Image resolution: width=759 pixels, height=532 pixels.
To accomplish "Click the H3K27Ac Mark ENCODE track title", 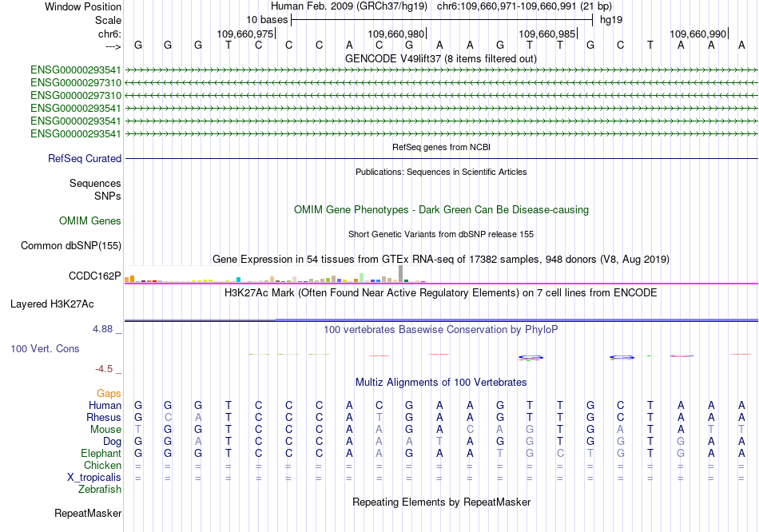I will tap(441, 293).
